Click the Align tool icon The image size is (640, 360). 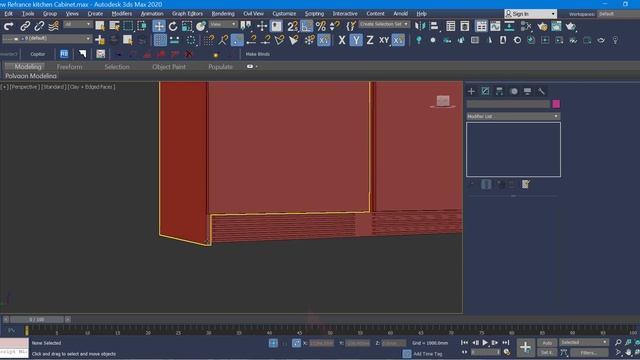[x=434, y=27]
